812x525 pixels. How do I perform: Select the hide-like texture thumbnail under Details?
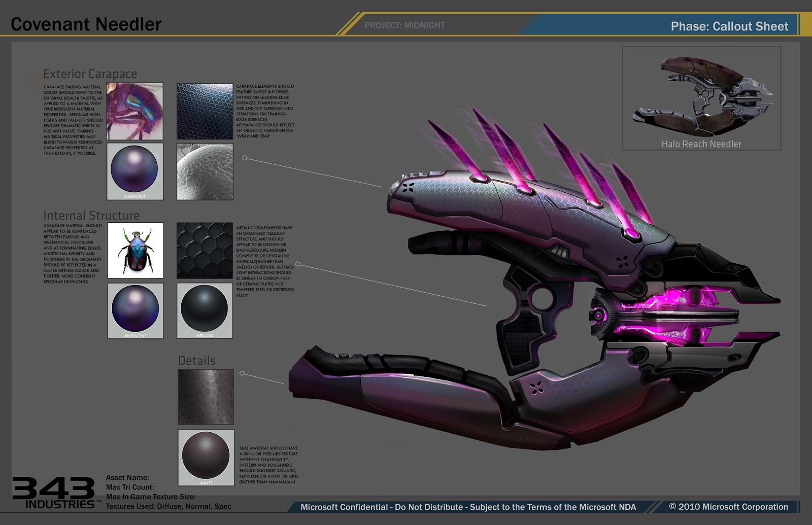click(x=206, y=397)
